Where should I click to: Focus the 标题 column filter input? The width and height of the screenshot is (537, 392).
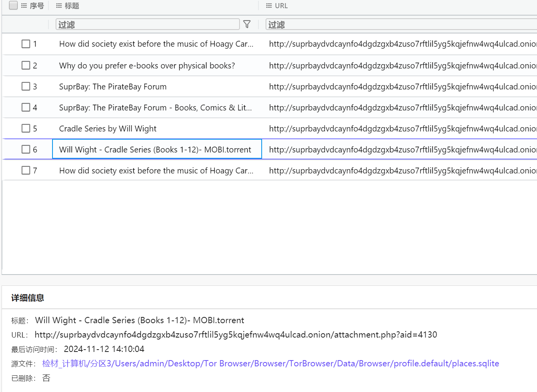[x=148, y=24]
